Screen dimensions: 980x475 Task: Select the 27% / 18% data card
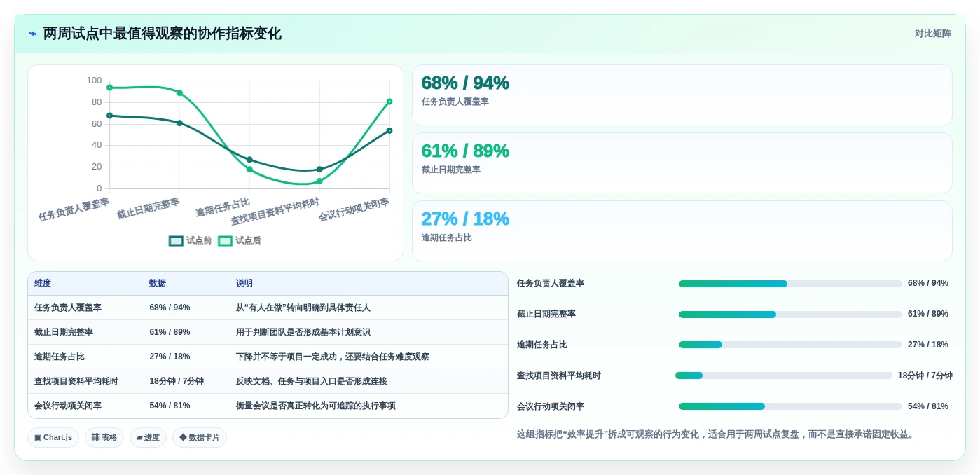pyautogui.click(x=682, y=231)
